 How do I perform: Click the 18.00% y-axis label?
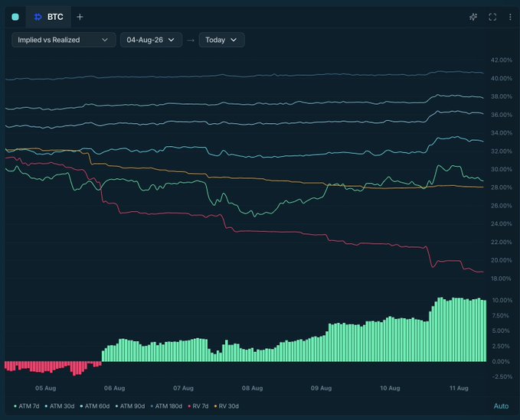502,278
